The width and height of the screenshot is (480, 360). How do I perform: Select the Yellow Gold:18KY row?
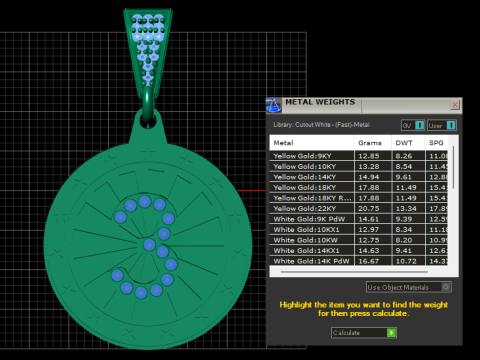click(x=358, y=187)
